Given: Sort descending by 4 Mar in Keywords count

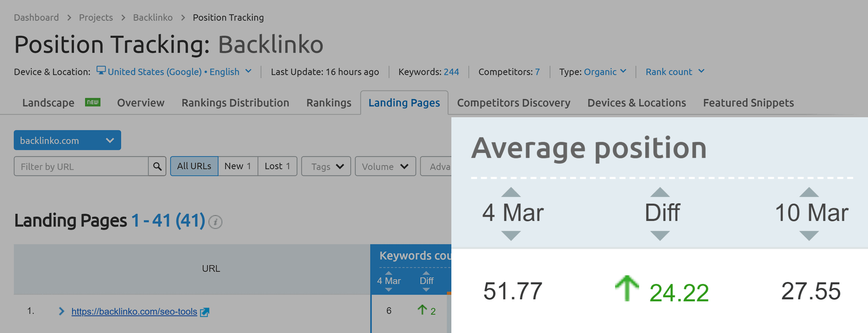Looking at the screenshot, I should (389, 290).
